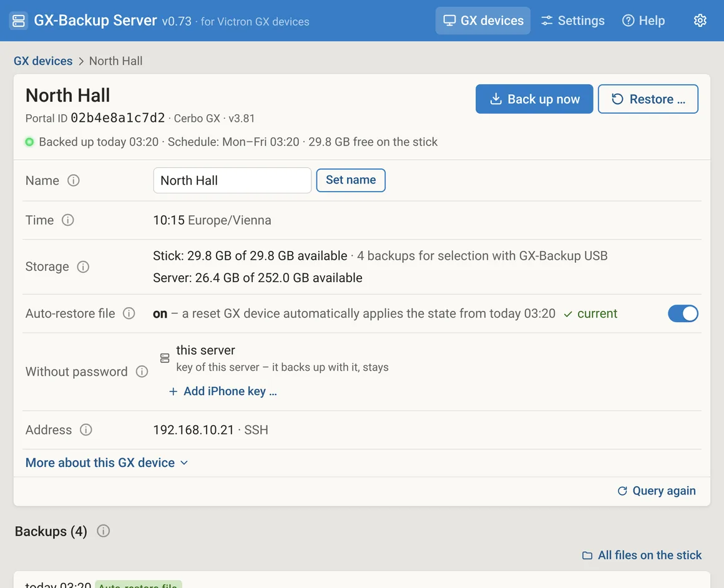This screenshot has width=724, height=588.
Task: Click the 'Backups (4)' heading
Action: (x=51, y=531)
